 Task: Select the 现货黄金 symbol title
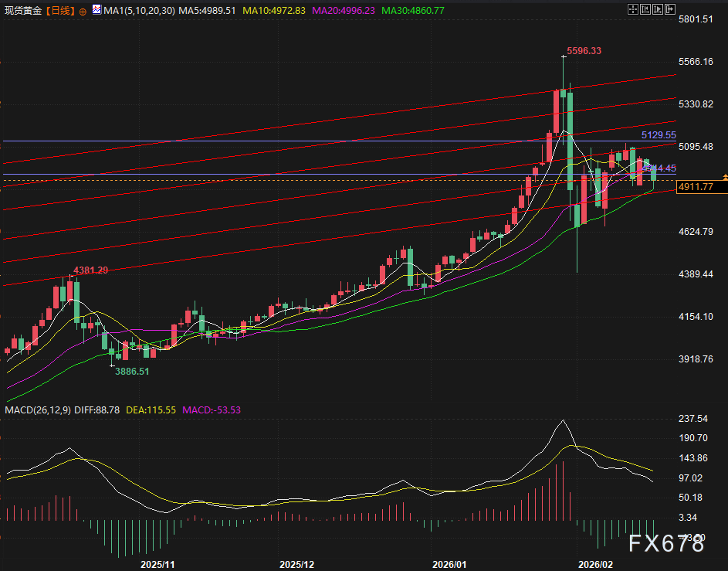click(22, 11)
